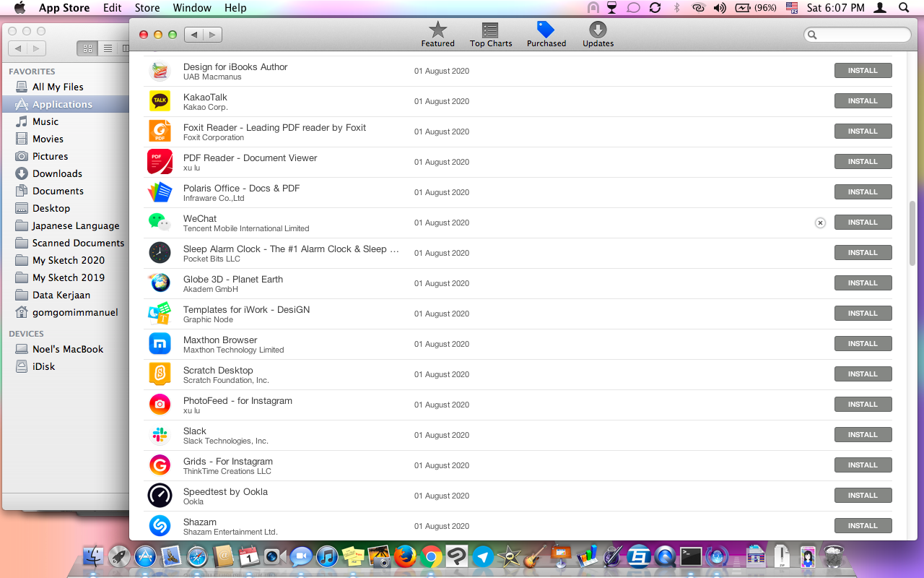
Task: Open the Help menu
Action: click(x=235, y=8)
